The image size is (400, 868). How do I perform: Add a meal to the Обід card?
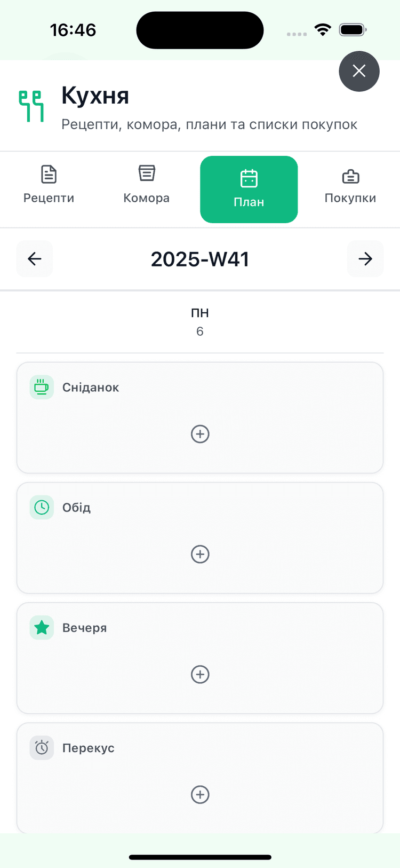(x=200, y=554)
